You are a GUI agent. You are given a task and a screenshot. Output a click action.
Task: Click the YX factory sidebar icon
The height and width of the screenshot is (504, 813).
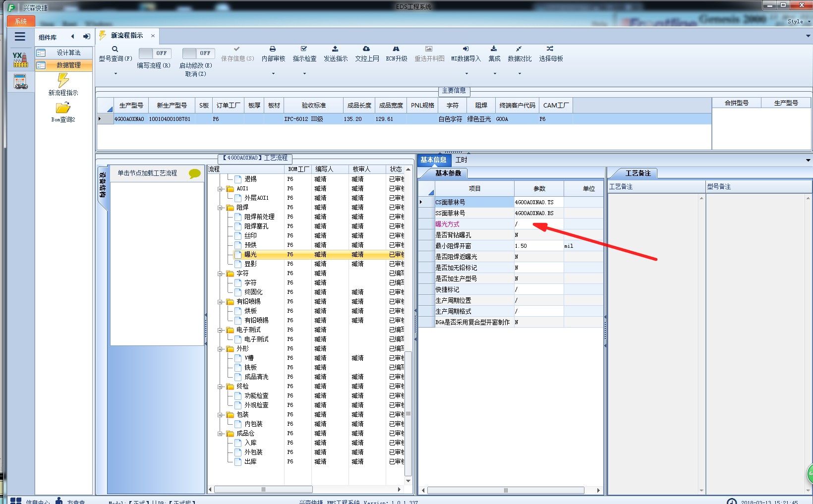tap(20, 59)
